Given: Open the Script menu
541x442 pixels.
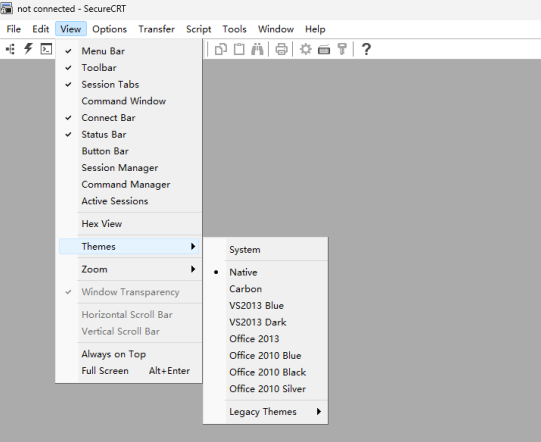Looking at the screenshot, I should pos(199,29).
